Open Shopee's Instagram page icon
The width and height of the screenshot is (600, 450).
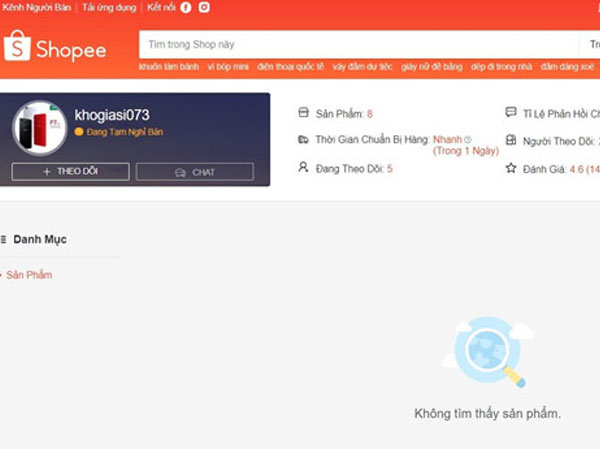point(204,7)
